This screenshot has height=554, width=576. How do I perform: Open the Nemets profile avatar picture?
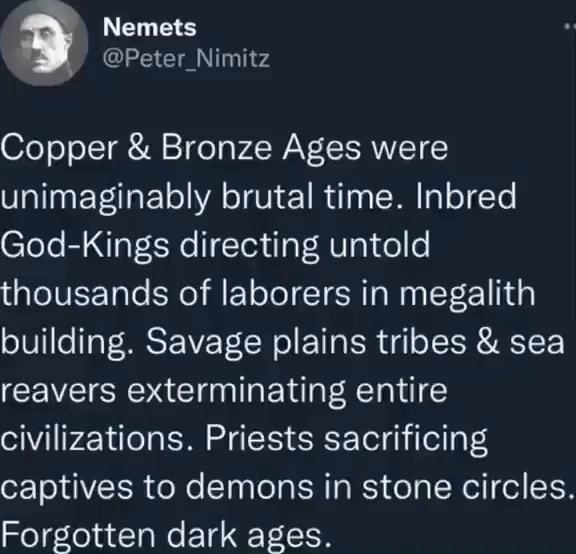pos(44,43)
